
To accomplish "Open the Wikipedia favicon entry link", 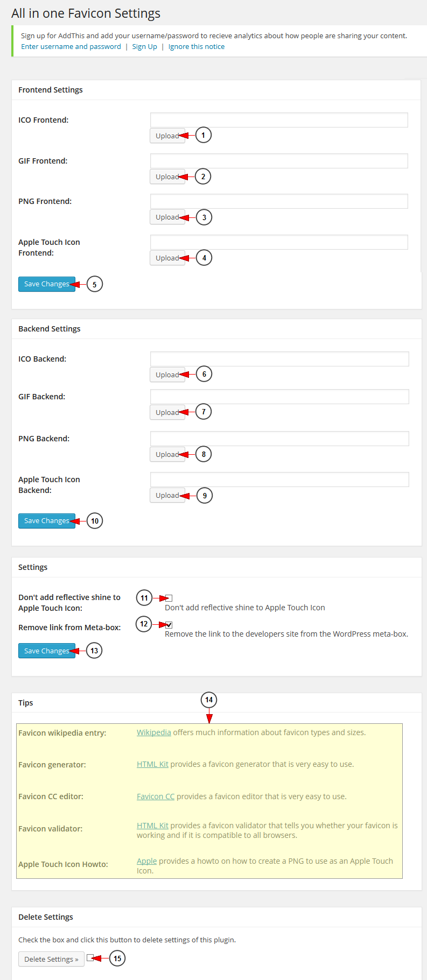I will click(154, 732).
